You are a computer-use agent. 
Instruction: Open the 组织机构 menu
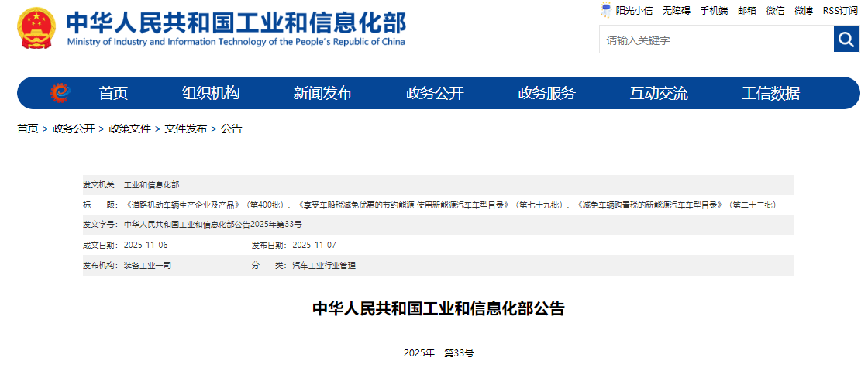coord(211,94)
